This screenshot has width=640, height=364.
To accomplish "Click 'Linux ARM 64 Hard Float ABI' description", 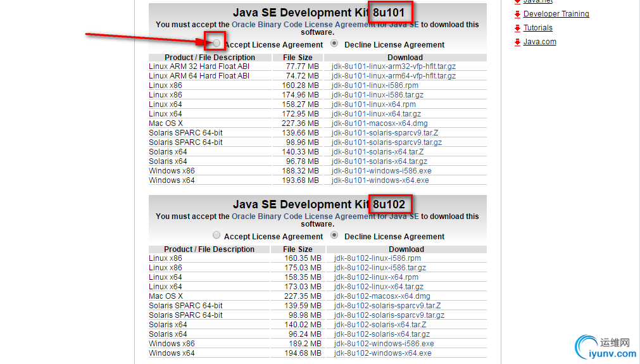I will click(199, 76).
